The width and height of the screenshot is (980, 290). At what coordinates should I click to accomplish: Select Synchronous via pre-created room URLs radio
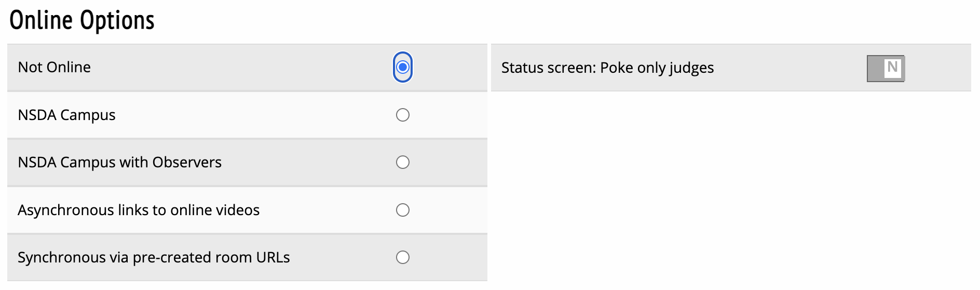(x=403, y=257)
